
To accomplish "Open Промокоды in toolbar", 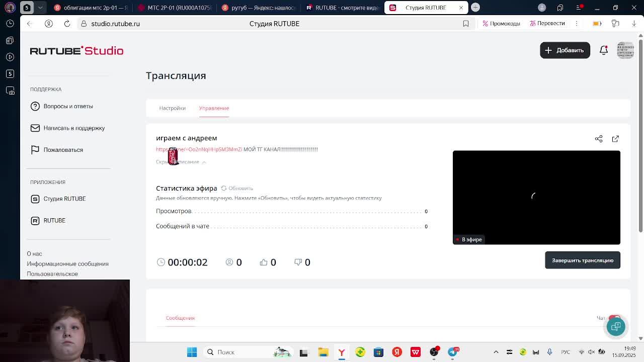I will (x=501, y=24).
